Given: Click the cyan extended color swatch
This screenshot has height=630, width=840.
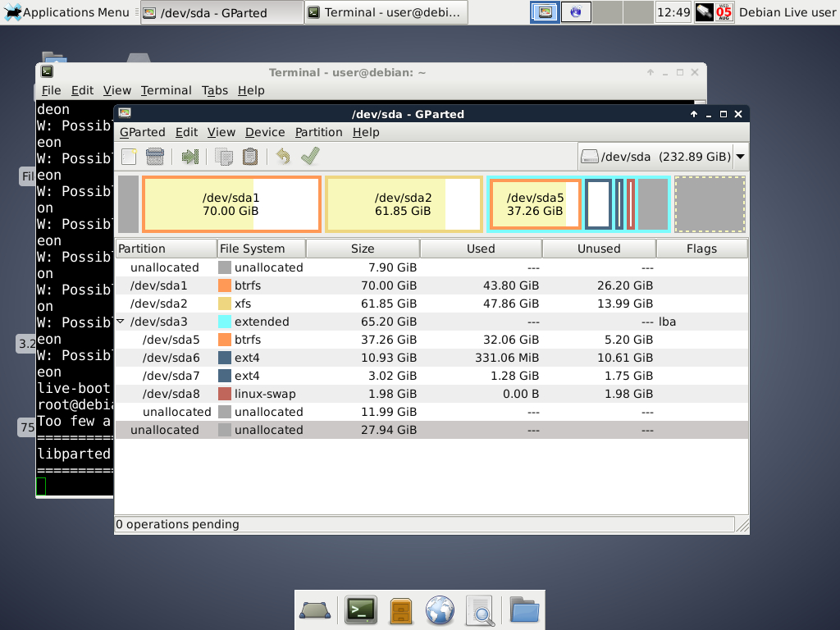Looking at the screenshot, I should pos(225,322).
